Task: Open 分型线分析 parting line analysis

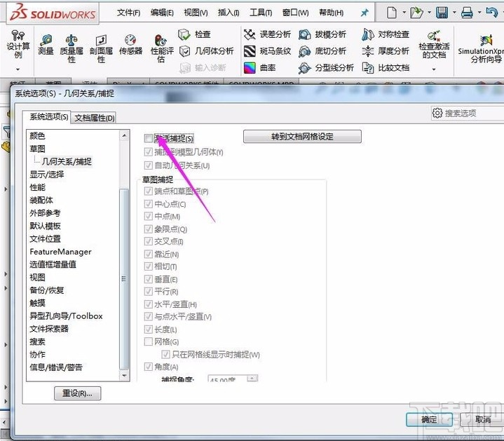Action: tap(326, 68)
